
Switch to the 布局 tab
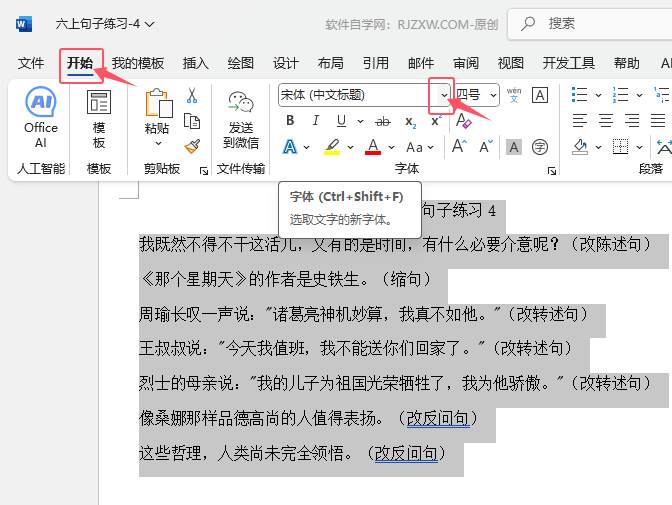pos(330,63)
